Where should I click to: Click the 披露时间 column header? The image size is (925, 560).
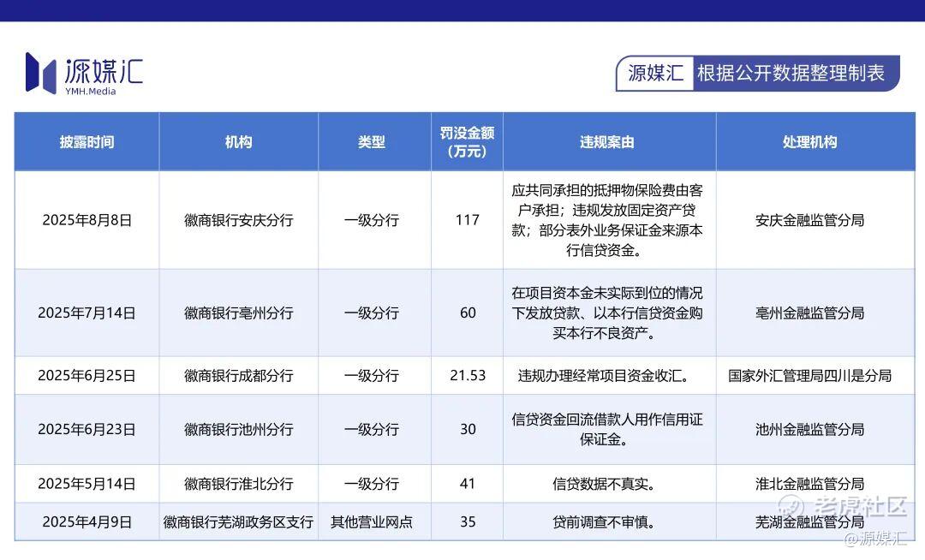[x=87, y=142]
